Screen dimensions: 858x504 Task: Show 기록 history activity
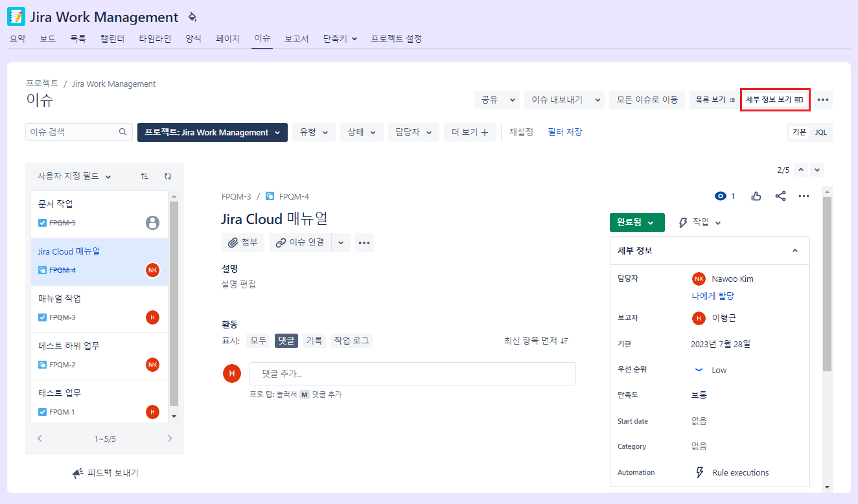pyautogui.click(x=314, y=341)
